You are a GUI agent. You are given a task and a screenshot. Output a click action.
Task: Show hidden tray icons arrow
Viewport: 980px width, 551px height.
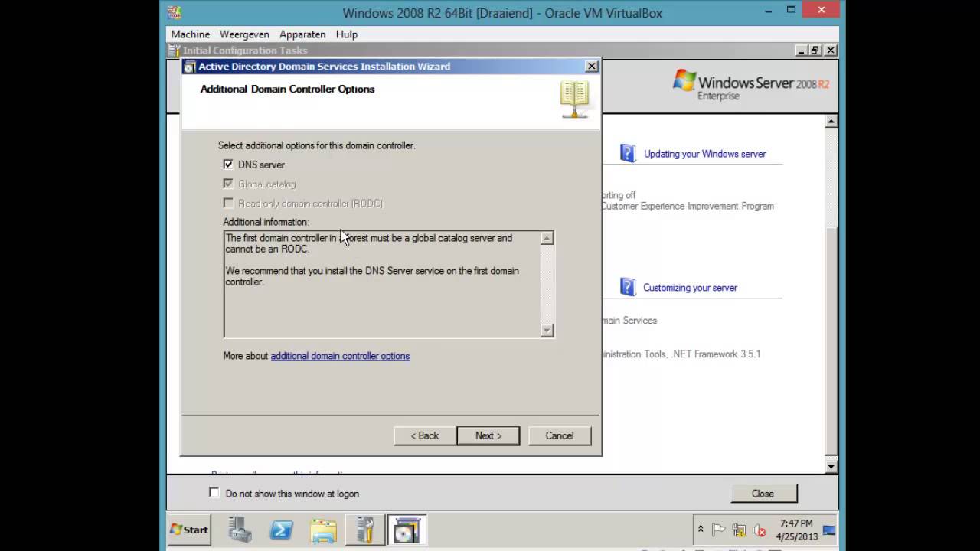[700, 530]
